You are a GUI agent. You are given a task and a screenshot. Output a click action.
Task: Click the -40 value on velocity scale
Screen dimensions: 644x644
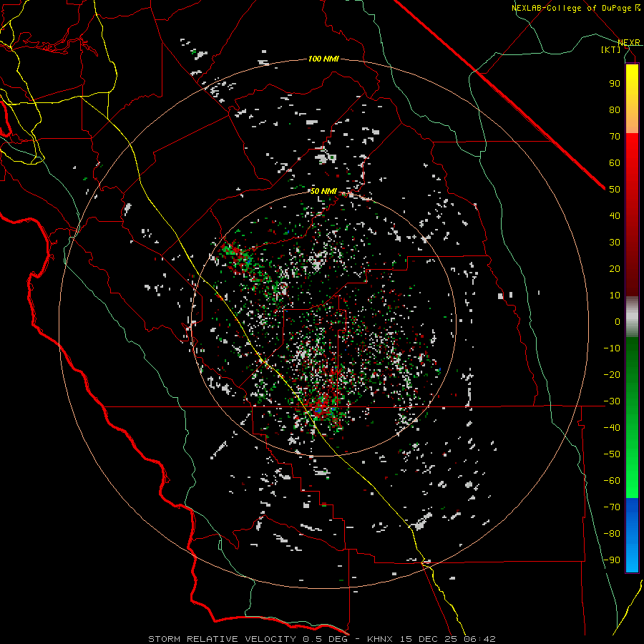(x=612, y=428)
